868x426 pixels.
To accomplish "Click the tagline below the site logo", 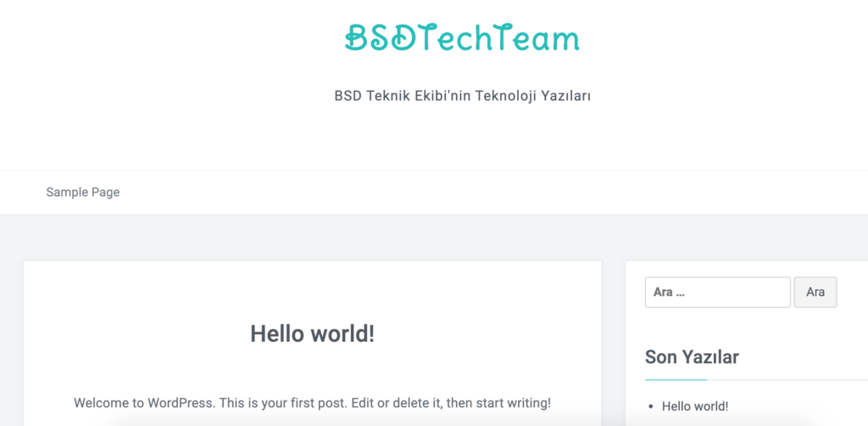I will [462, 96].
